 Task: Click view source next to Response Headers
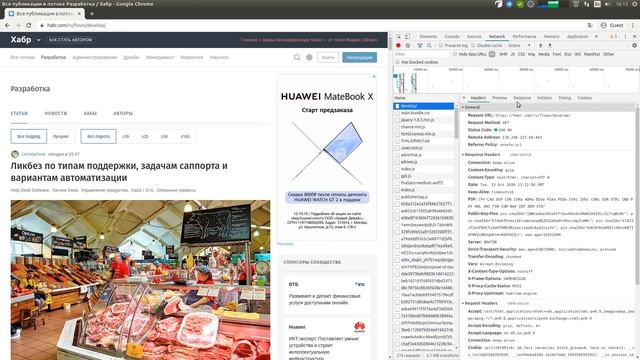(x=520, y=155)
